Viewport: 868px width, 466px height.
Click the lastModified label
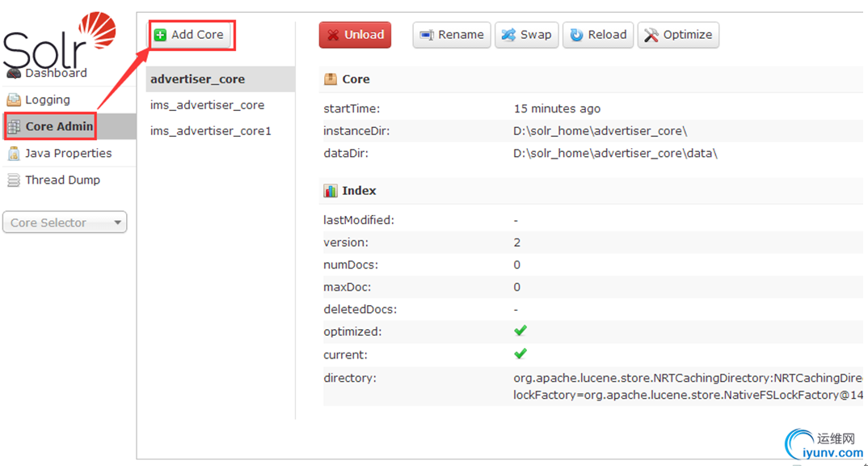[x=359, y=220]
